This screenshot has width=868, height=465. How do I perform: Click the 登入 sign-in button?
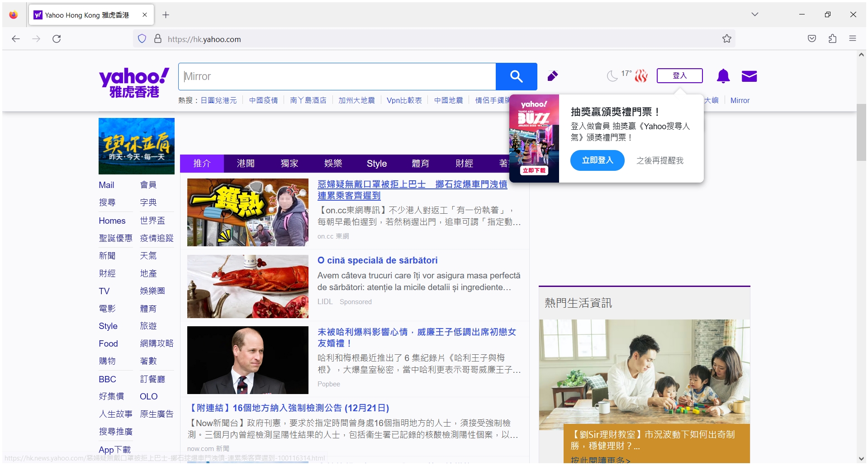[679, 75]
